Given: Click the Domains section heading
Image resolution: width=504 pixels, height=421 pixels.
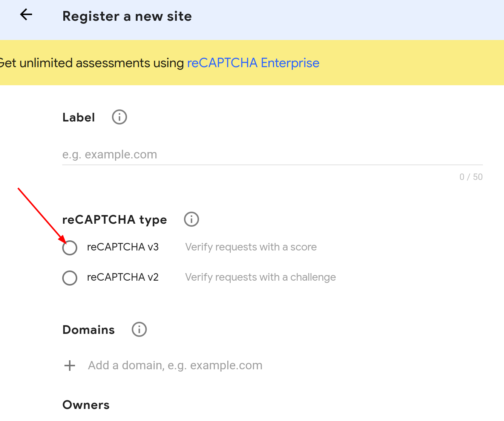Looking at the screenshot, I should click(89, 330).
